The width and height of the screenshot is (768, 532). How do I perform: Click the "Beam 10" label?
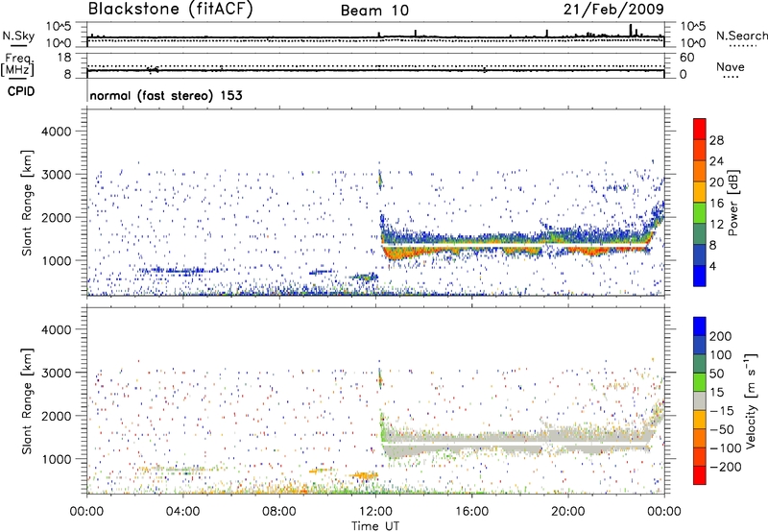pos(374,11)
